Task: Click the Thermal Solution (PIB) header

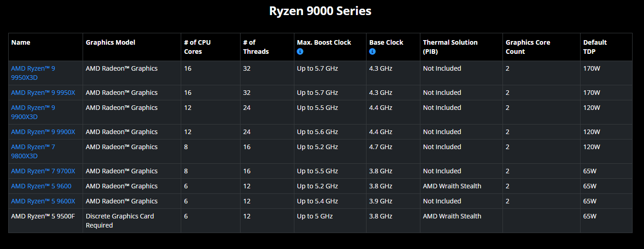Action: coord(450,47)
